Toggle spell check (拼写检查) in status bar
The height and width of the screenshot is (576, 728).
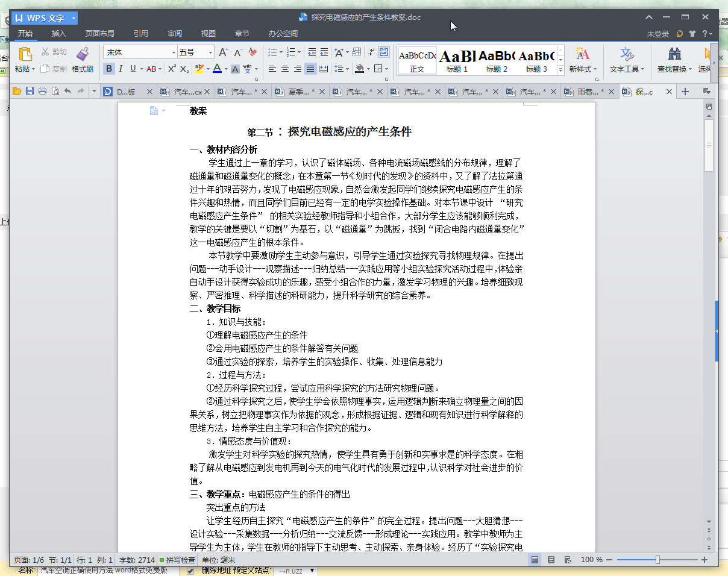pos(177,560)
